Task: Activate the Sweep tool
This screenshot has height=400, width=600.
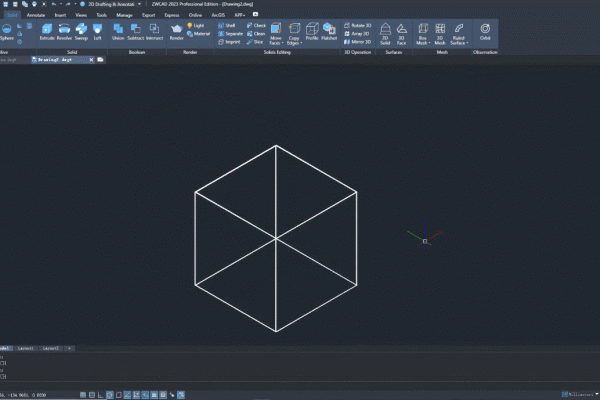Action: [x=81, y=32]
